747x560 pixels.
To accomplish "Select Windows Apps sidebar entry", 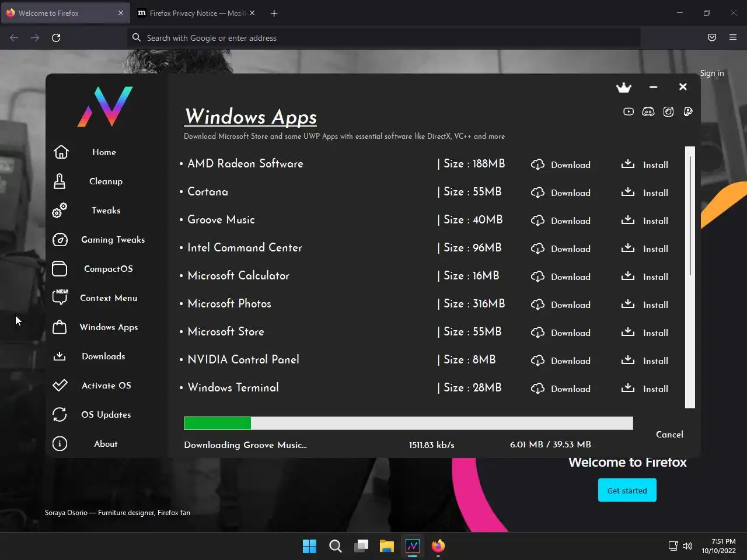I will (x=109, y=327).
